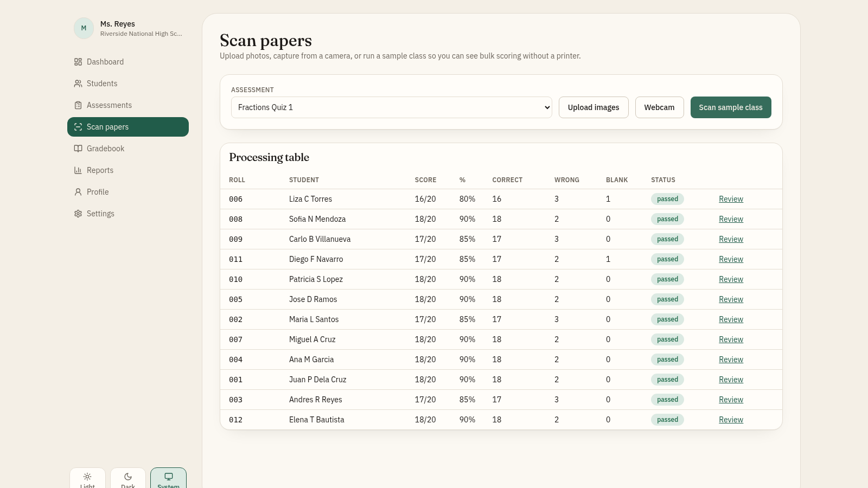Switch theme to Light mode
This screenshot has height=488, width=868.
[x=87, y=478]
